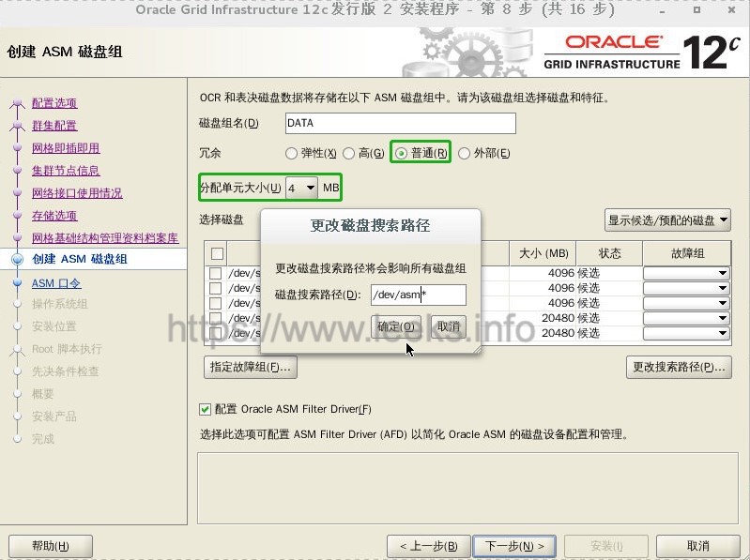
Task: Click the ASM 口令 step bullet icon
Action: [x=17, y=283]
